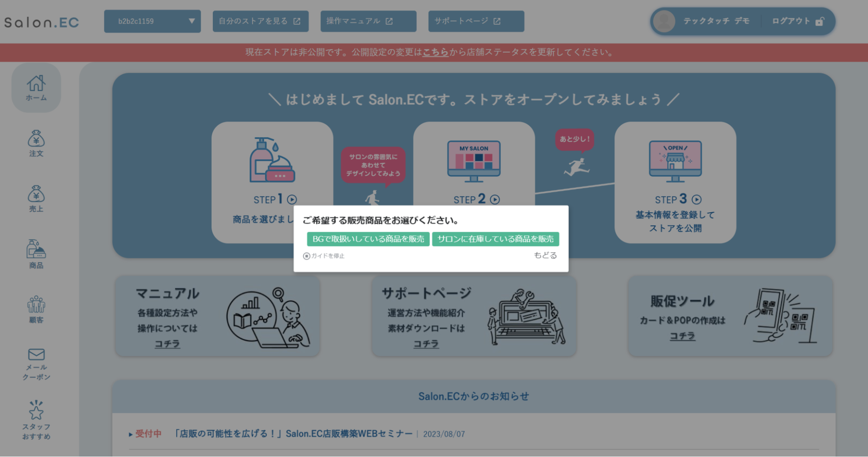Select サロンに在庫している商品を販売
The image size is (868, 457).
point(495,239)
